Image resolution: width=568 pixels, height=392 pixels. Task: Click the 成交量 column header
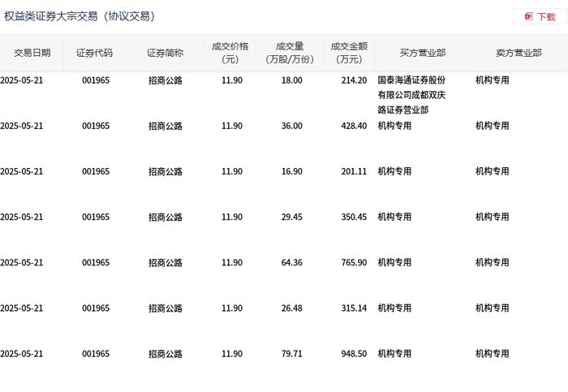[x=290, y=53]
